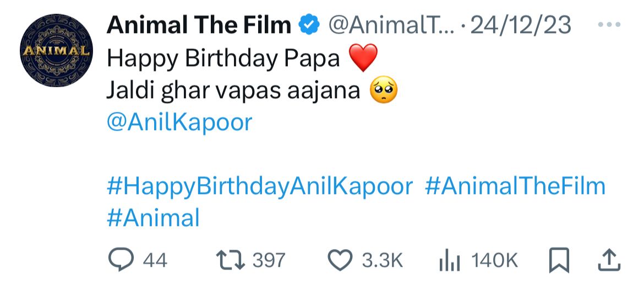Screen dimensions: 644x290
Task: Open the three-dot more options menu
Action: [x=610, y=26]
